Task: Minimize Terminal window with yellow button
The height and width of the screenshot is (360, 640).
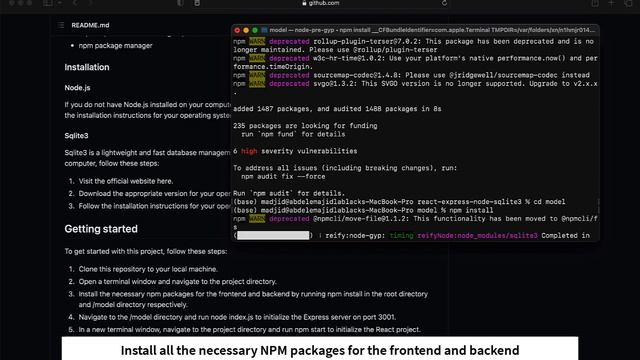Action: pyautogui.click(x=246, y=30)
